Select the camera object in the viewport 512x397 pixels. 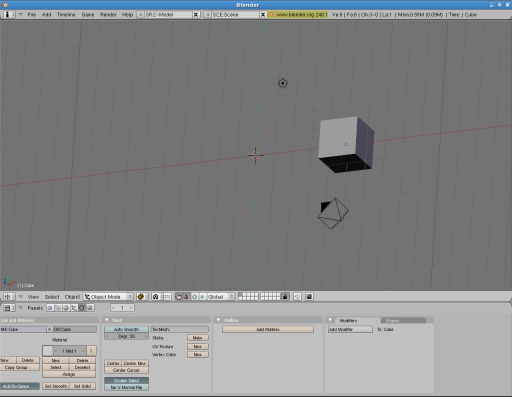coord(333,213)
